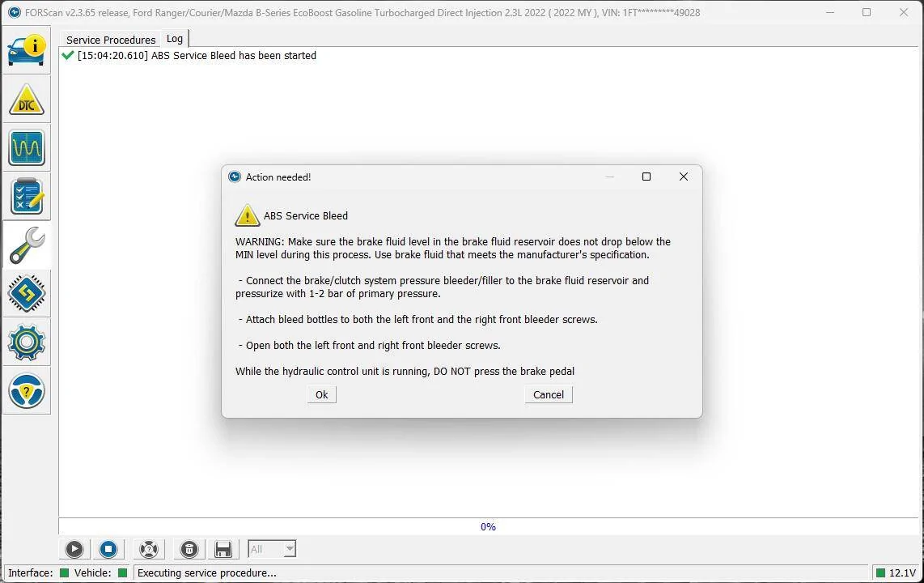924x583 pixels.
Task: Click the Executing service procedure status text
Action: click(x=207, y=572)
